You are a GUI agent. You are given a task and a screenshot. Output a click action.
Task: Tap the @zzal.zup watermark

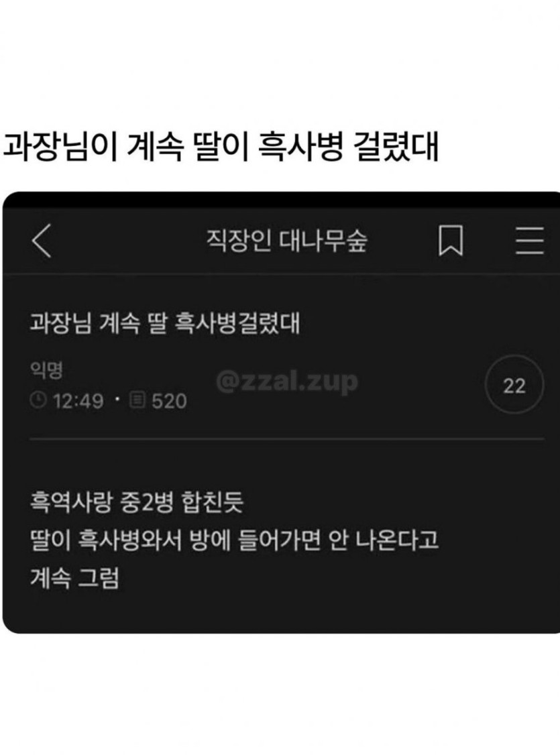[287, 382]
